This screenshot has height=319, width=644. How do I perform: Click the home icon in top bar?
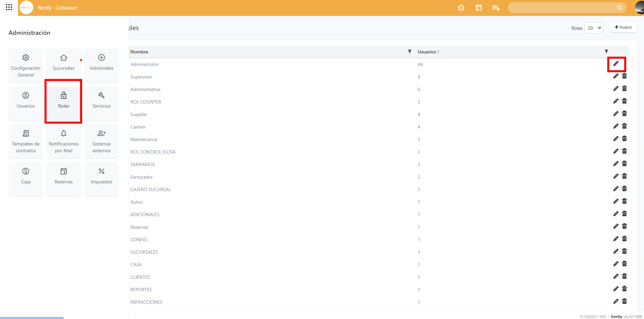[x=461, y=8]
